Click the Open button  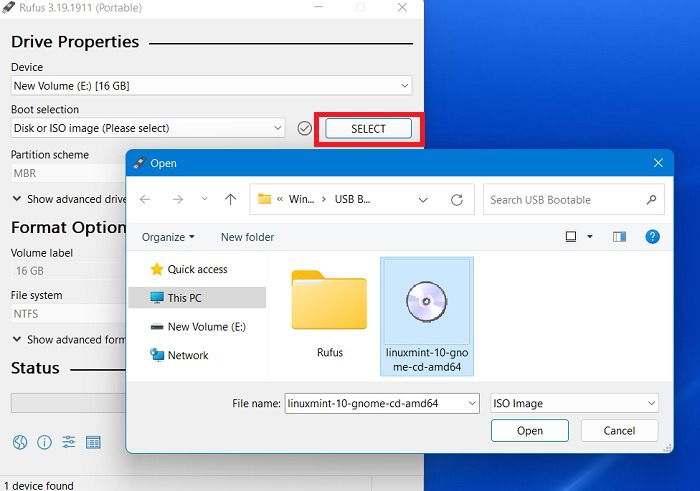point(530,431)
